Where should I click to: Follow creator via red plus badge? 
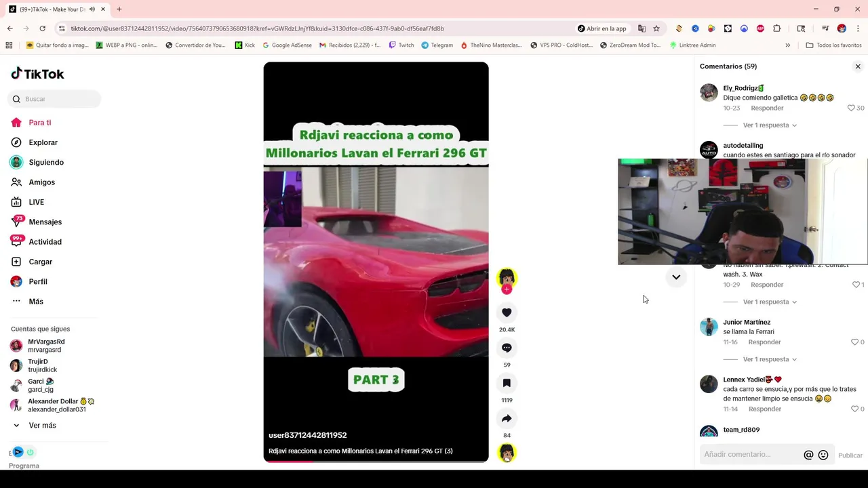coord(507,289)
